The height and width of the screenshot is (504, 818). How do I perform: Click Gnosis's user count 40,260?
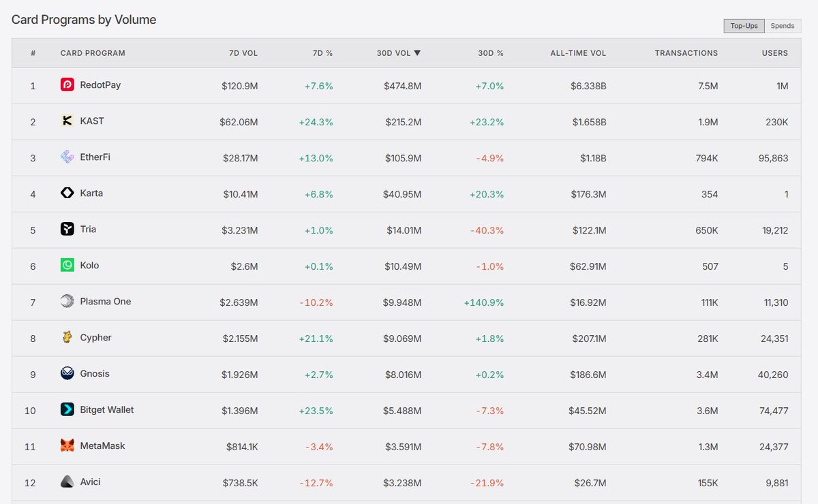[772, 375]
